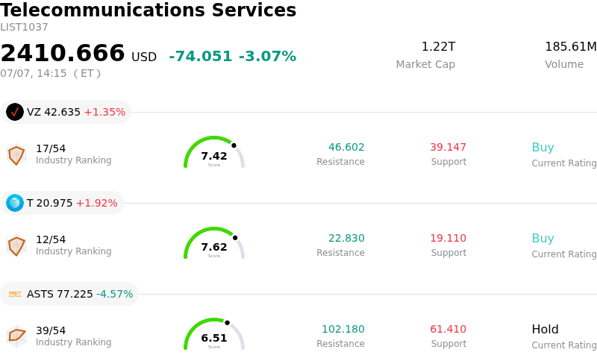Viewport: 597px width, 364px height.
Task: Click the 185.61M Volume figure
Action: 571,46
